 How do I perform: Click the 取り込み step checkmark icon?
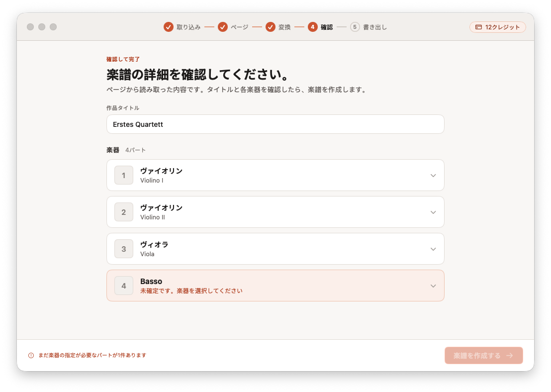pyautogui.click(x=168, y=27)
